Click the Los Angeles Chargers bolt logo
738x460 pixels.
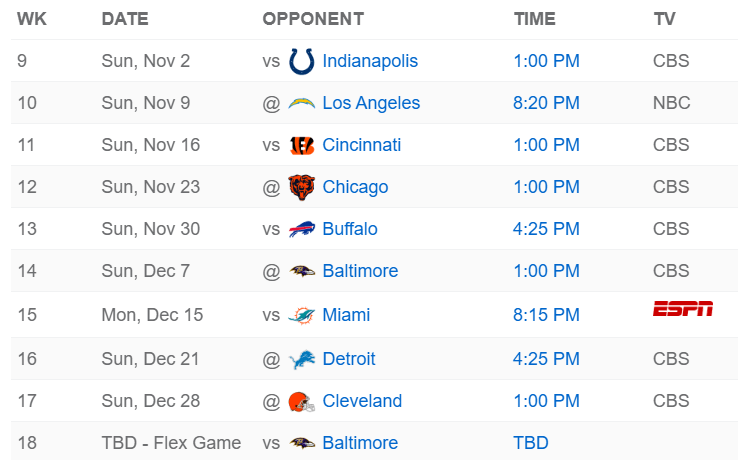tap(301, 103)
